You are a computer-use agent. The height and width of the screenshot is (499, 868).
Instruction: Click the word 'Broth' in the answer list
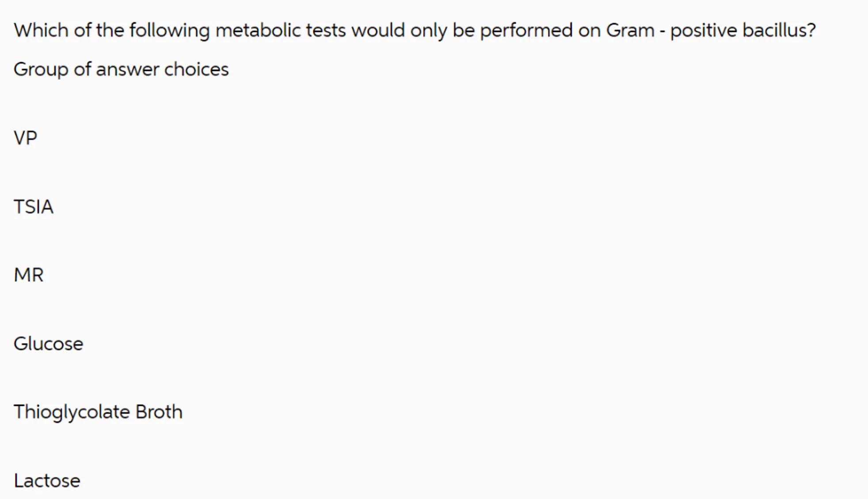click(159, 412)
